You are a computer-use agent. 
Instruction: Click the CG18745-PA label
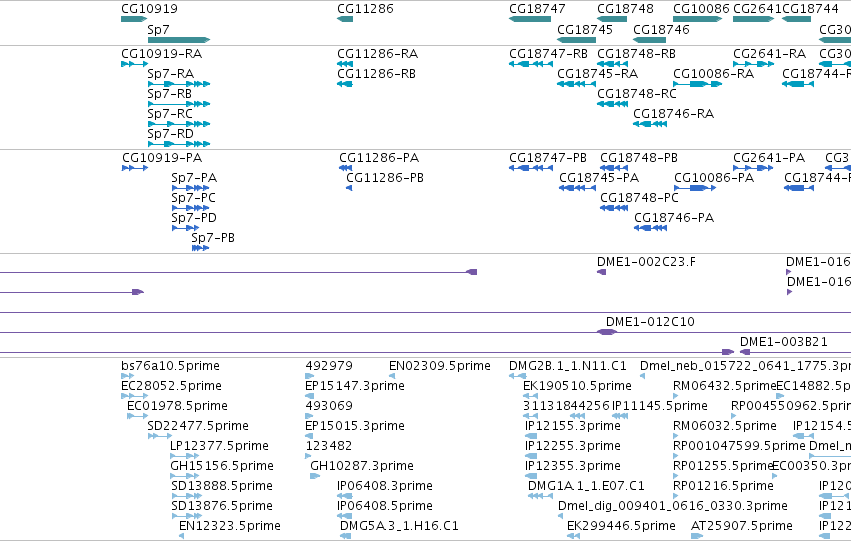599,178
